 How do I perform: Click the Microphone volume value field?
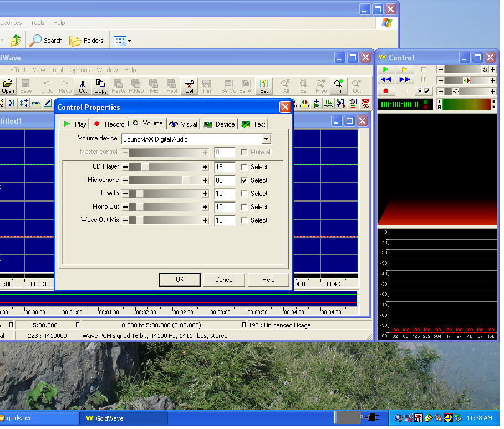pyautogui.click(x=225, y=180)
